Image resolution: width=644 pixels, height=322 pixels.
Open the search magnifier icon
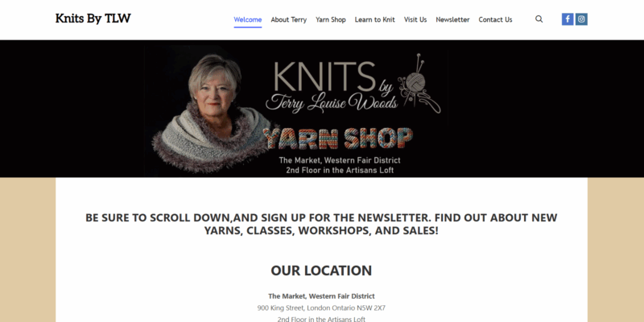coord(539,19)
